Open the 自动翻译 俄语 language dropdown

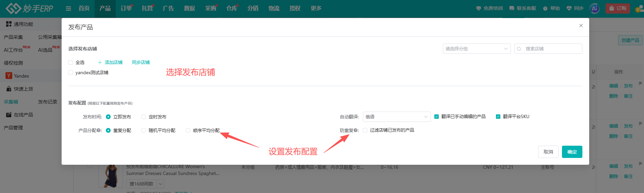point(397,117)
